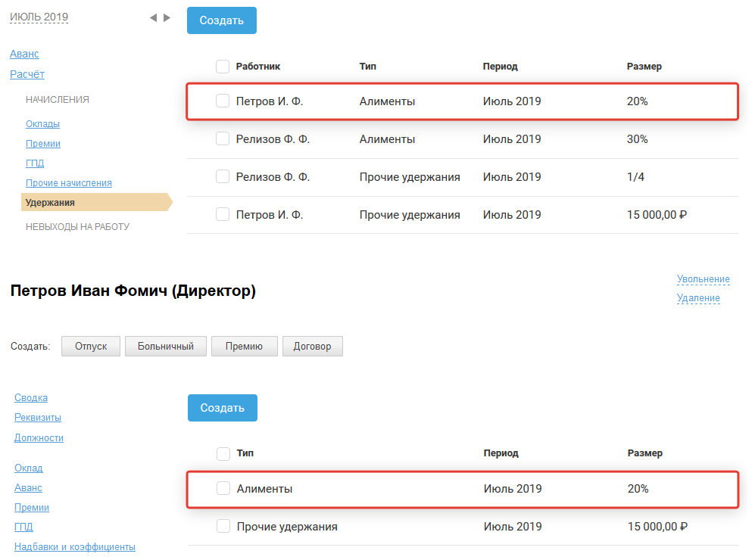The width and height of the screenshot is (755, 560).
Task: Click the Увольнение link
Action: [x=703, y=279]
